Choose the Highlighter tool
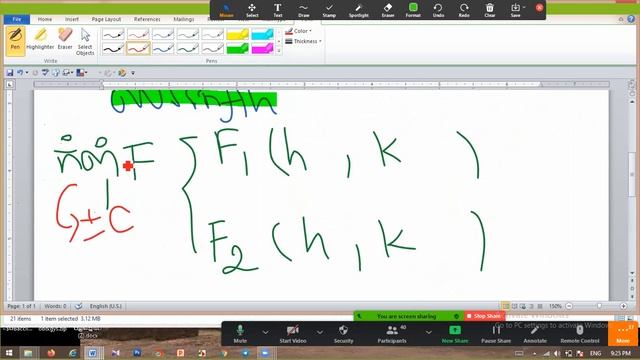 coord(40,40)
